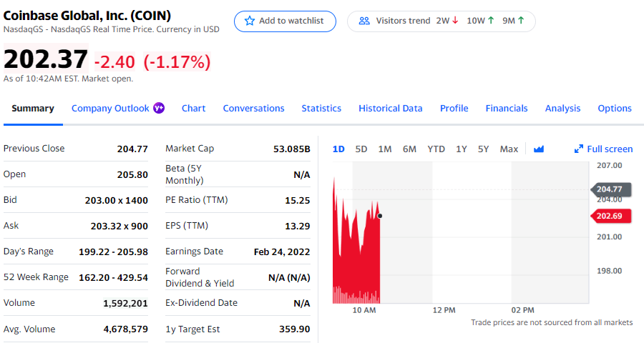This screenshot has height=343, width=644.
Task: Click the red 202.69 current price marker
Action: pyautogui.click(x=610, y=216)
